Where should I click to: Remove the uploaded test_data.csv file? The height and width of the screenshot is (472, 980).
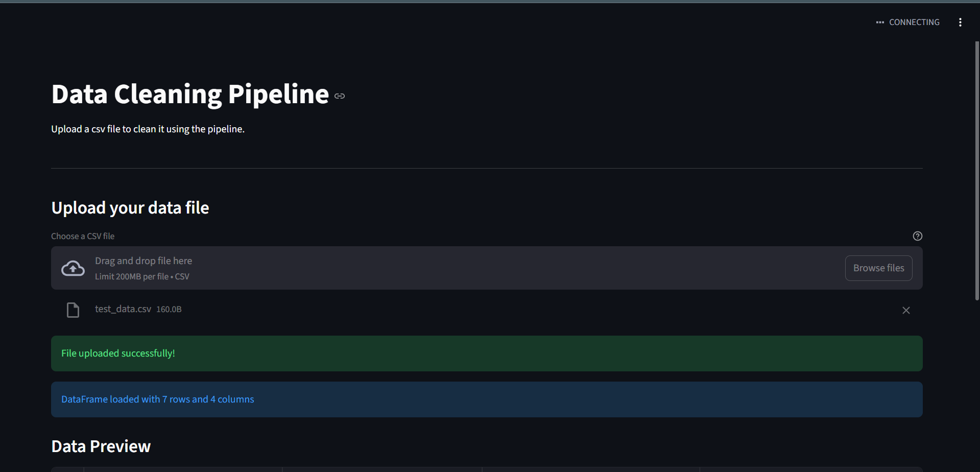[906, 310]
